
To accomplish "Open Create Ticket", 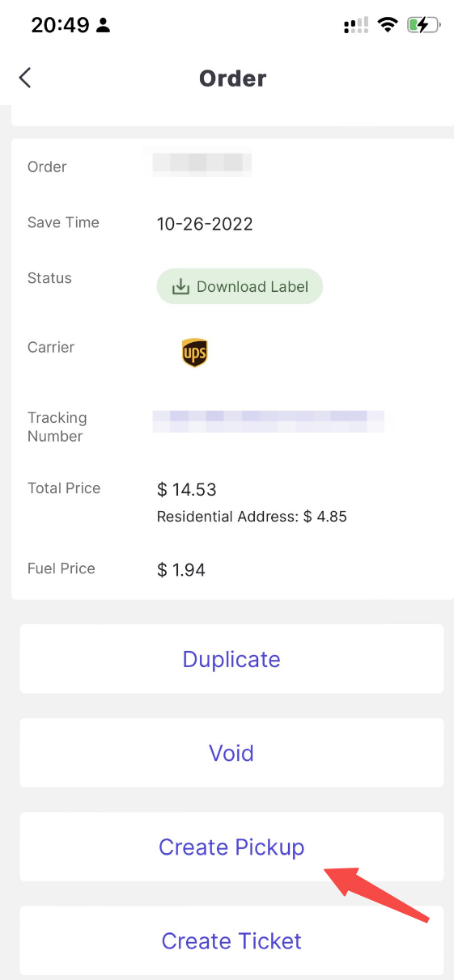I will pyautogui.click(x=231, y=940).
